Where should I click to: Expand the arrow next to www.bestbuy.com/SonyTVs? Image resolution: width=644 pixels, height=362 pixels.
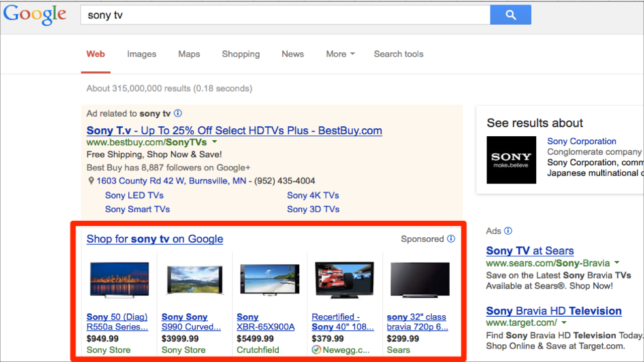point(214,142)
